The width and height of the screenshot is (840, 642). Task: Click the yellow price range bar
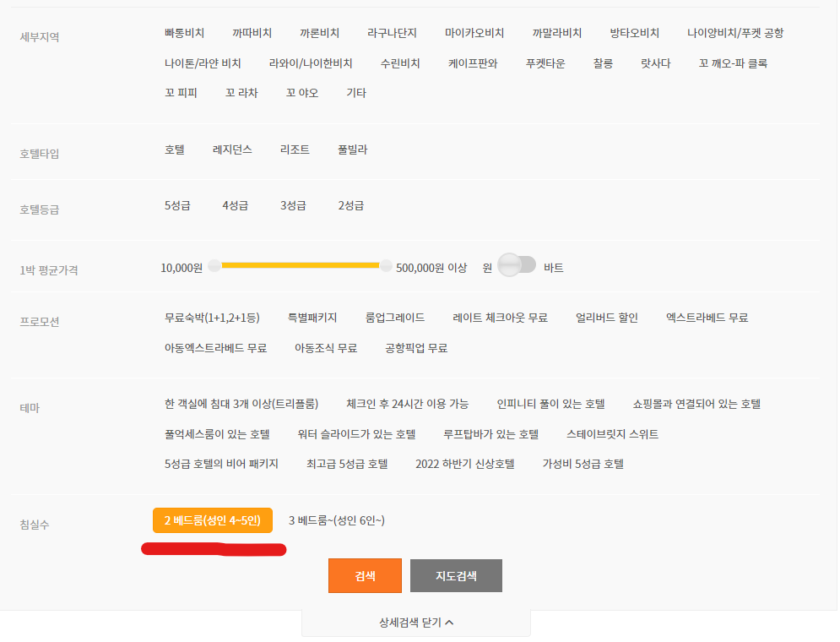pyautogui.click(x=300, y=265)
